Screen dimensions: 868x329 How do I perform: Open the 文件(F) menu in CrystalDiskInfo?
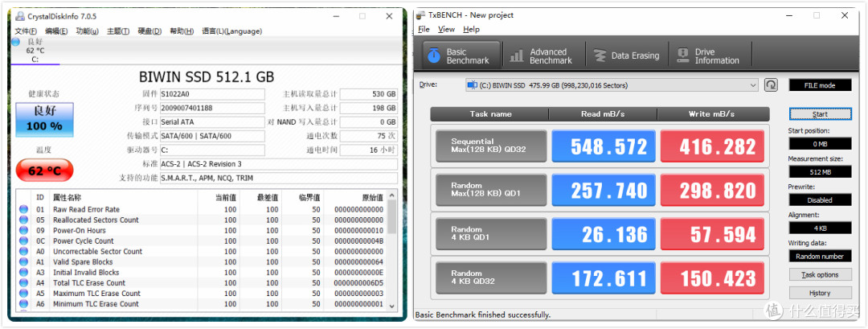(26, 31)
